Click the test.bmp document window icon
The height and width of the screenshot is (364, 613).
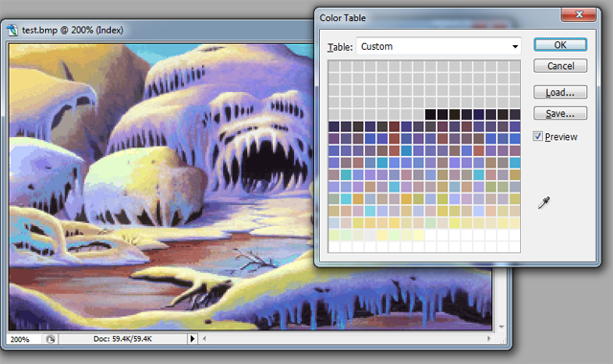point(12,30)
